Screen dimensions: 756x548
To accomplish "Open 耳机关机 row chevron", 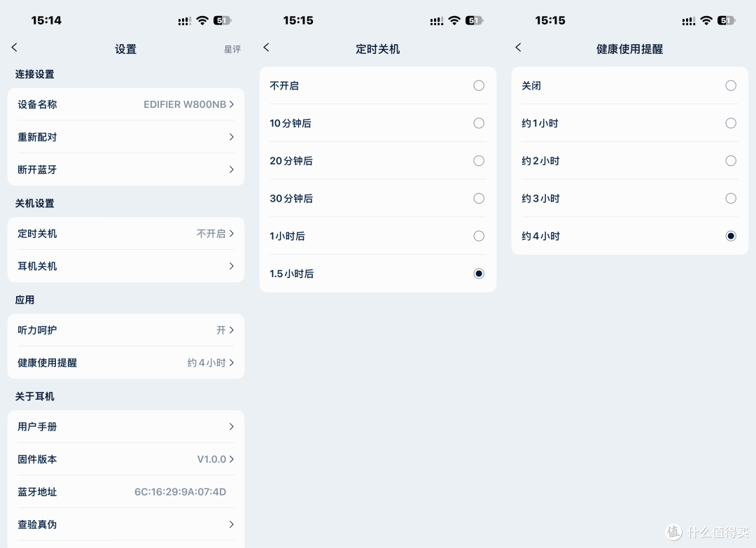I will point(232,267).
